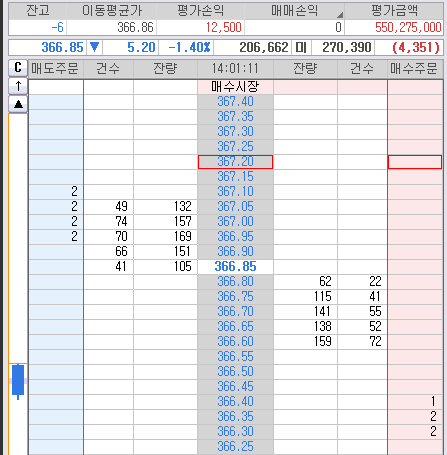Select price 367.30 in the ladder
Viewport: 447px width, 455px height.
tap(235, 131)
